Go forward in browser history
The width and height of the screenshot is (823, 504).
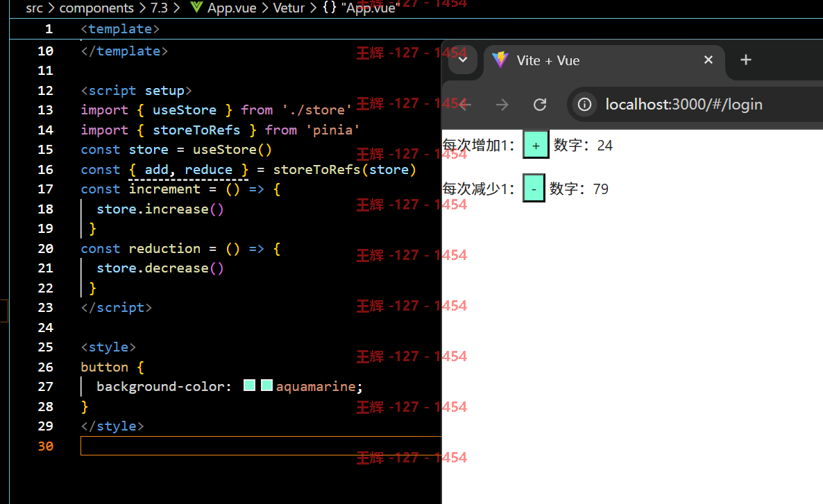tap(502, 105)
